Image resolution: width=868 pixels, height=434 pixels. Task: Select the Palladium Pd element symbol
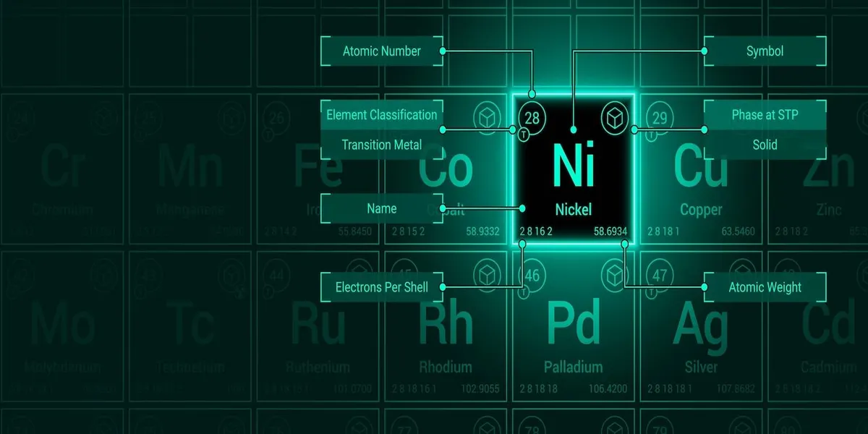point(573,324)
